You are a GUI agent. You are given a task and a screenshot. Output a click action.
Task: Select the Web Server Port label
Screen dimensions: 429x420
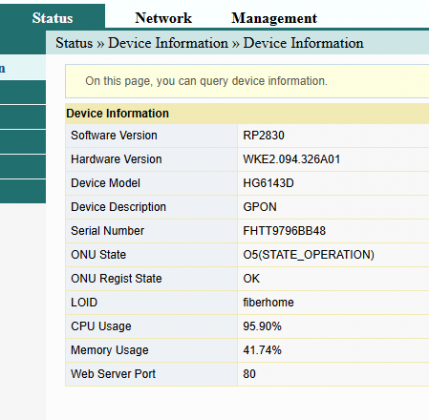(x=113, y=374)
